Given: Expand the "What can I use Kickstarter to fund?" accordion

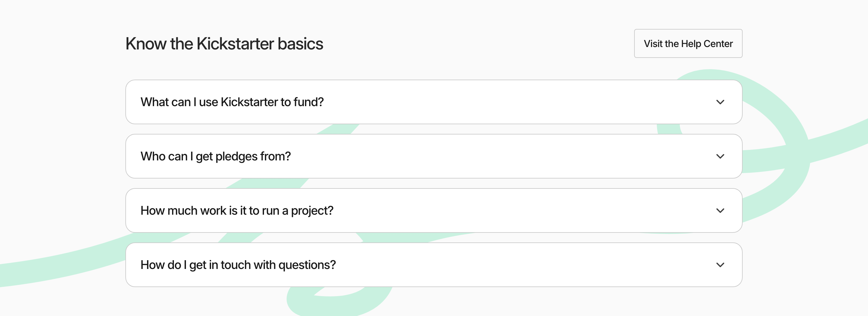Looking at the screenshot, I should point(434,102).
